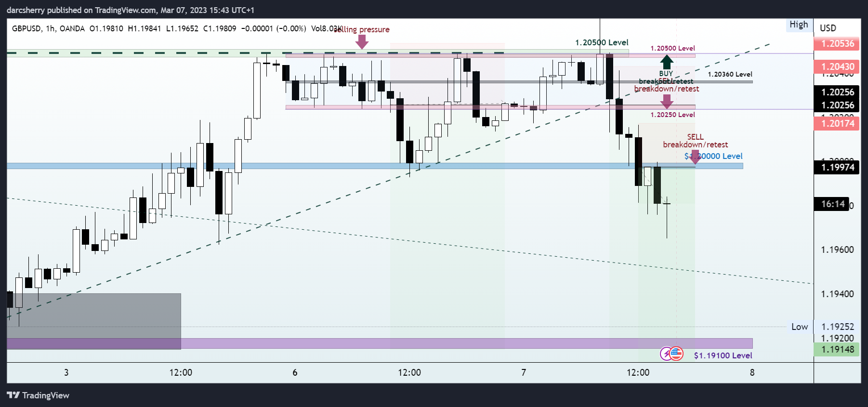
Task: Click the TradingView logo at the bottom
Action: point(38,395)
